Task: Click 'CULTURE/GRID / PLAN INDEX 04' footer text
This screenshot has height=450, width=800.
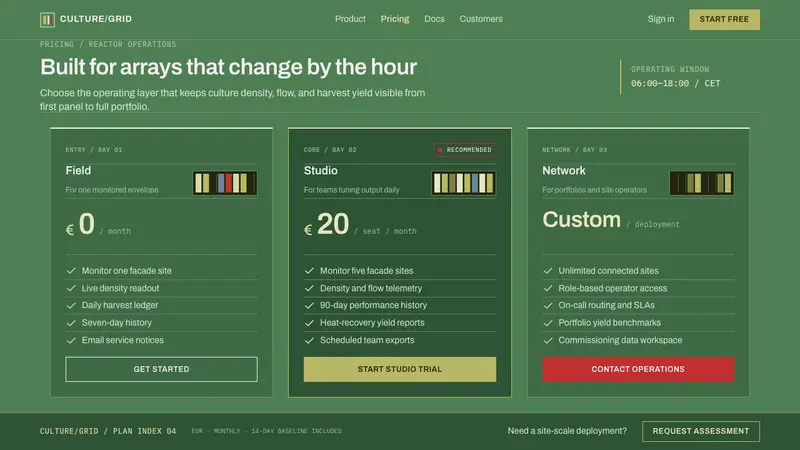Action: click(108, 431)
